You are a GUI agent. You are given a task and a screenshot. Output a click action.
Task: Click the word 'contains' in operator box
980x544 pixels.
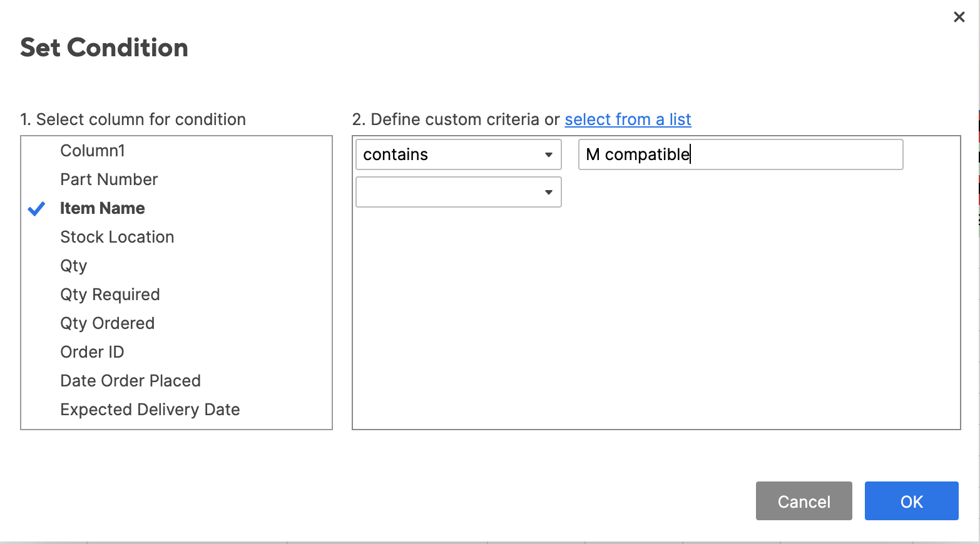pyautogui.click(x=396, y=155)
